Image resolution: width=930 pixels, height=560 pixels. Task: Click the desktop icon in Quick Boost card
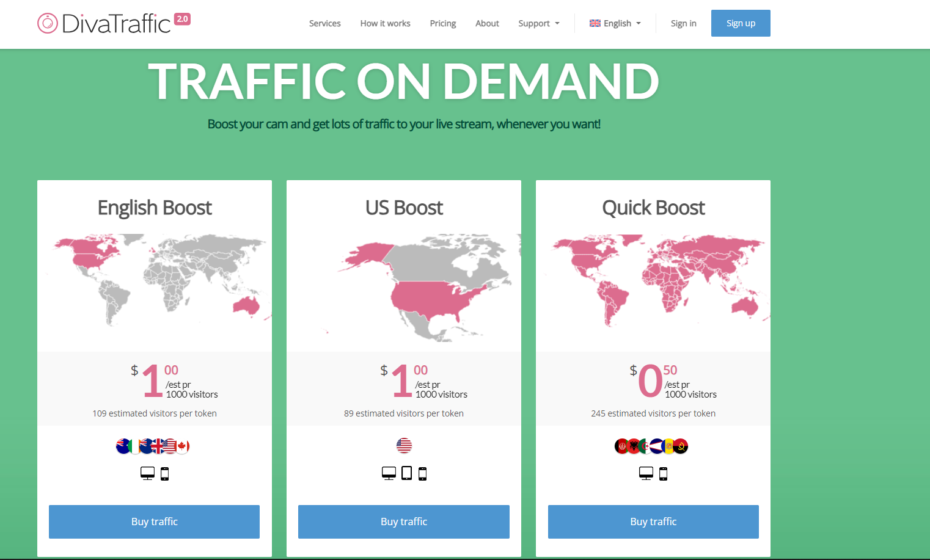click(646, 473)
